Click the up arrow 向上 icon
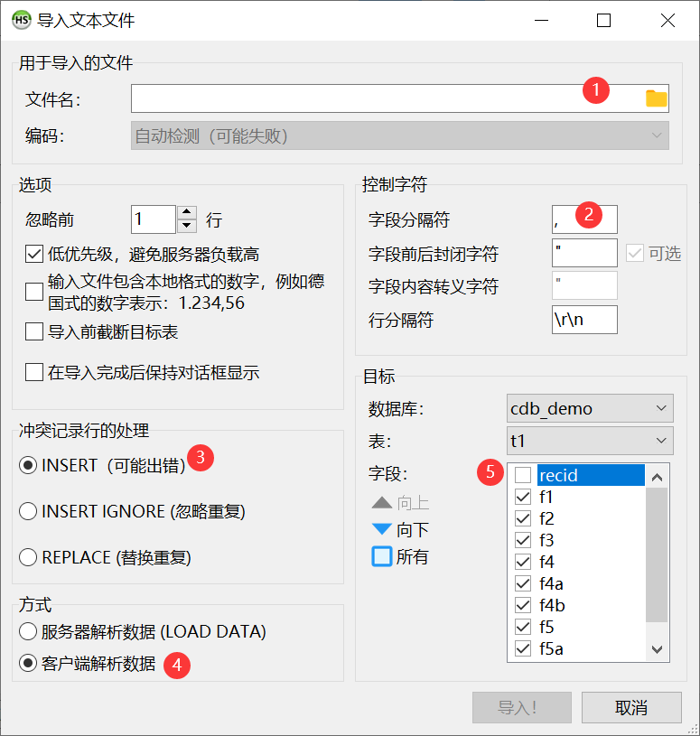This screenshot has height=736, width=700. [x=382, y=503]
